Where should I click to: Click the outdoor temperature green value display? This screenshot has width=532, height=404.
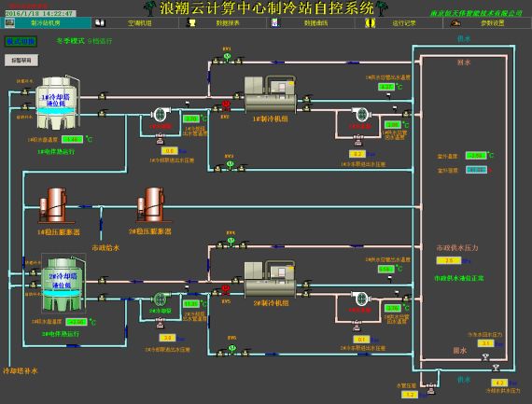coord(476,156)
